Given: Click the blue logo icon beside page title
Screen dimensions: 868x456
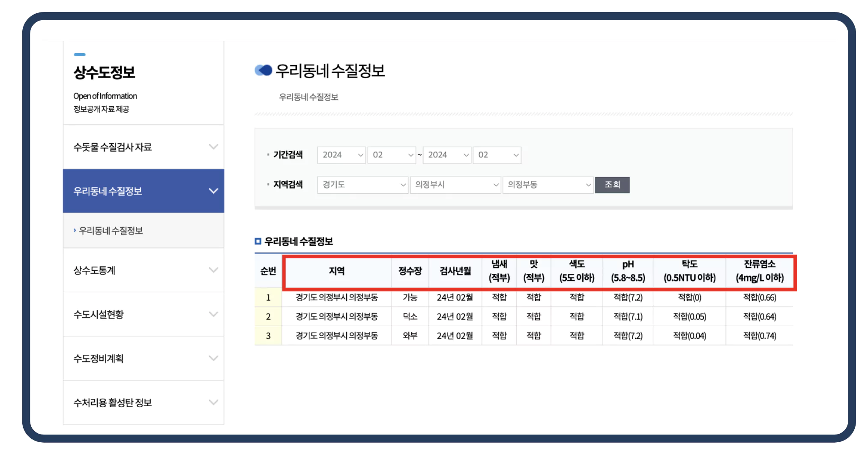Looking at the screenshot, I should point(263,70).
